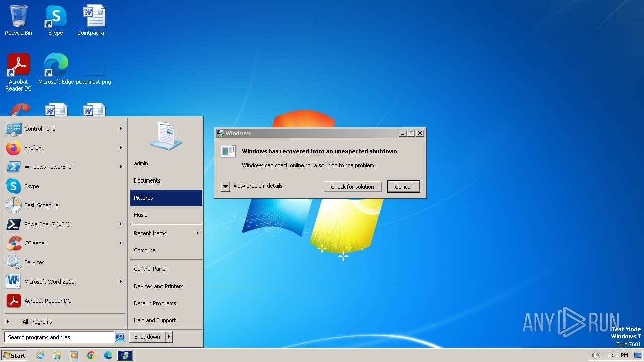The width and height of the screenshot is (644, 362).
Task: Click the Firefox icon in Start menu
Action: (x=14, y=148)
